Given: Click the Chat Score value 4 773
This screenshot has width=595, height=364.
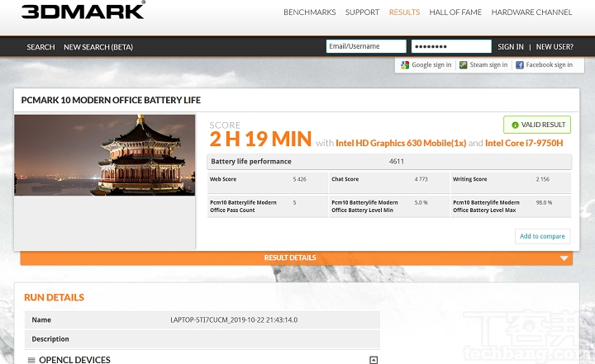Looking at the screenshot, I should [421, 179].
